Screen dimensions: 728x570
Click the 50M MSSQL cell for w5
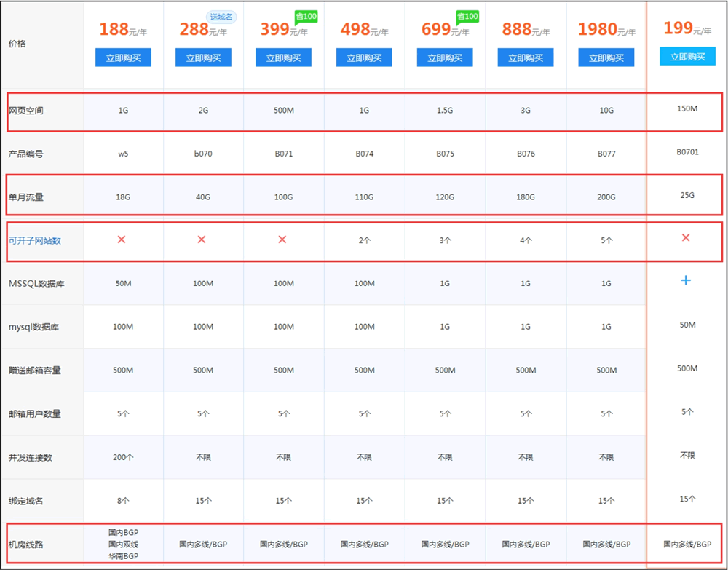[123, 284]
